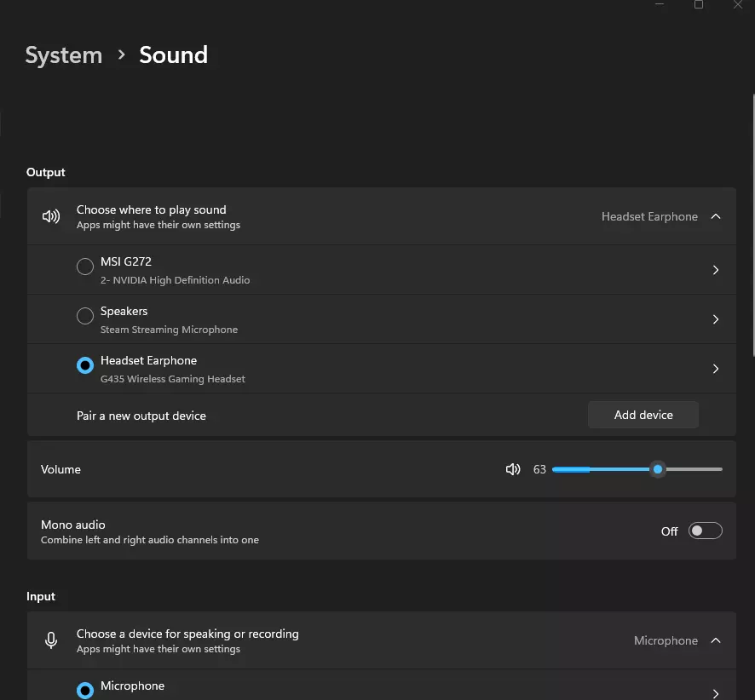The height and width of the screenshot is (700, 755).
Task: Select the Microphone input radio button
Action: pyautogui.click(x=85, y=690)
